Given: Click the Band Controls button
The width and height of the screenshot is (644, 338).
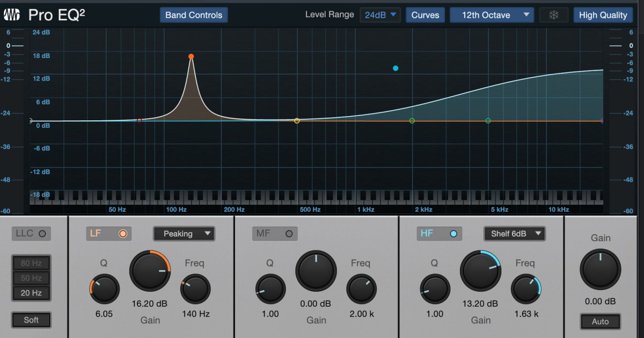Looking at the screenshot, I should point(194,15).
